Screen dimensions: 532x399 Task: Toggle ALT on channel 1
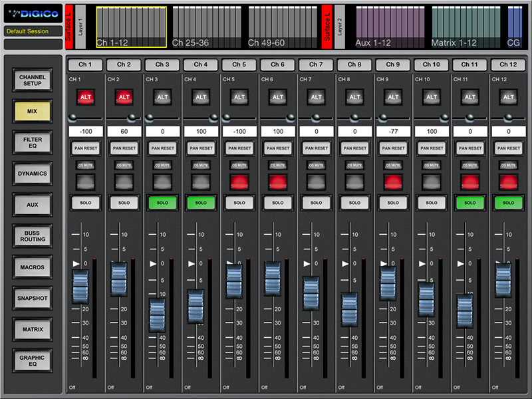[x=86, y=97]
